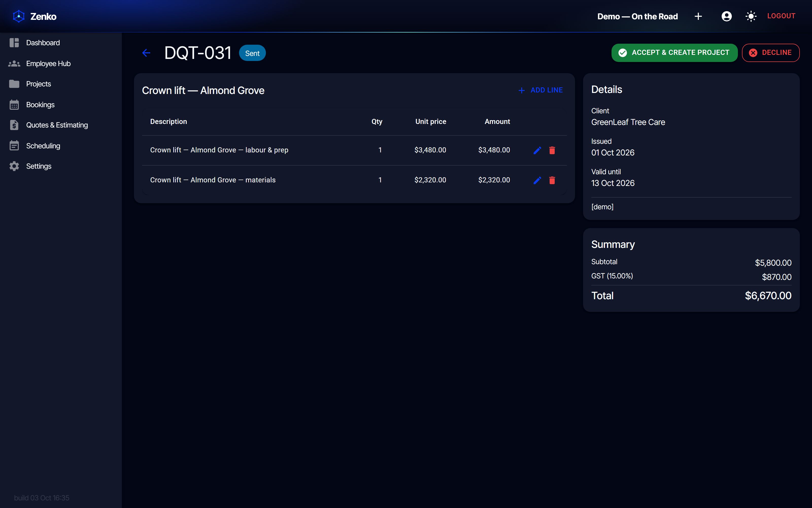This screenshot has height=508, width=812.
Task: Delete the materials line item
Action: [552, 180]
